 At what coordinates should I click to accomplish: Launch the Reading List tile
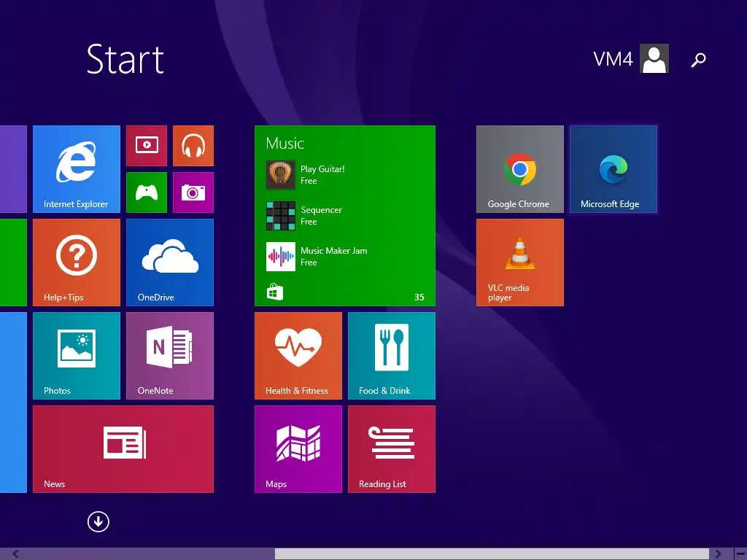[x=392, y=449]
